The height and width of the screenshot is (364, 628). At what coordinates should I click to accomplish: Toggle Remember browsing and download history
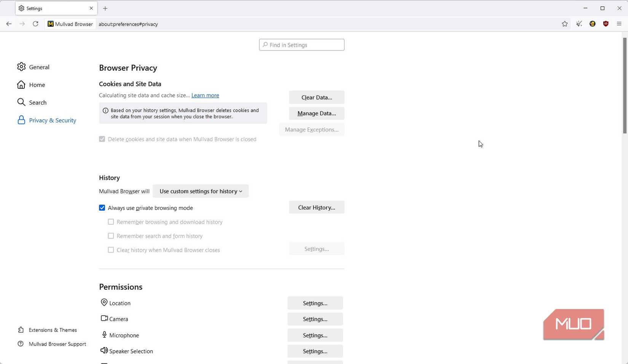coord(111,222)
